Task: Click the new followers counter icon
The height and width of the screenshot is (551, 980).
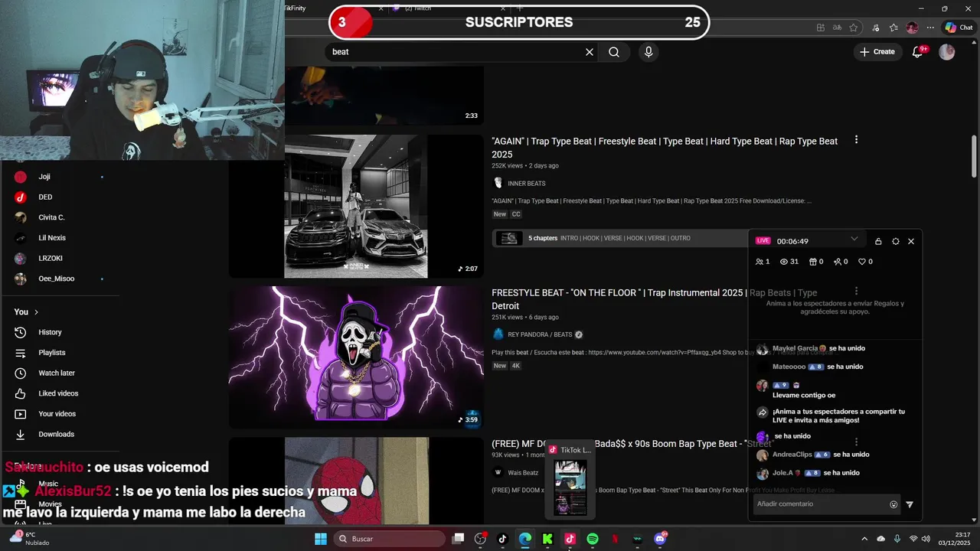Action: tap(838, 262)
